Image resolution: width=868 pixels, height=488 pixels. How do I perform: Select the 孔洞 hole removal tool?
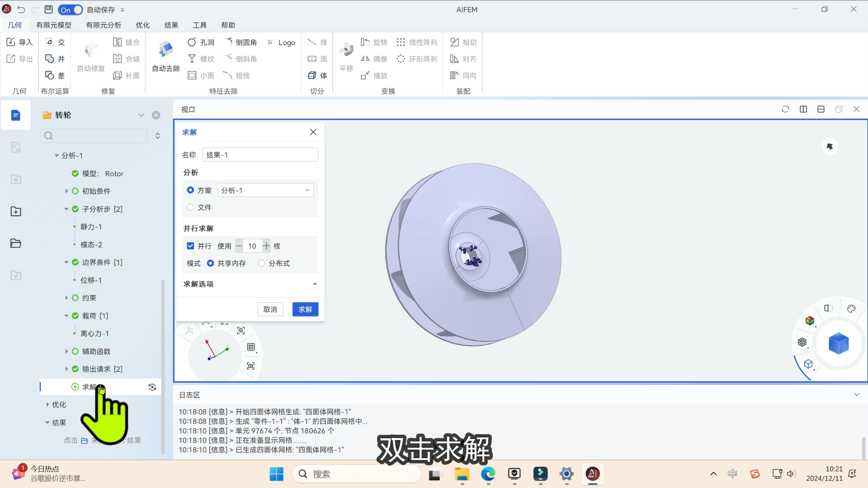coord(200,42)
